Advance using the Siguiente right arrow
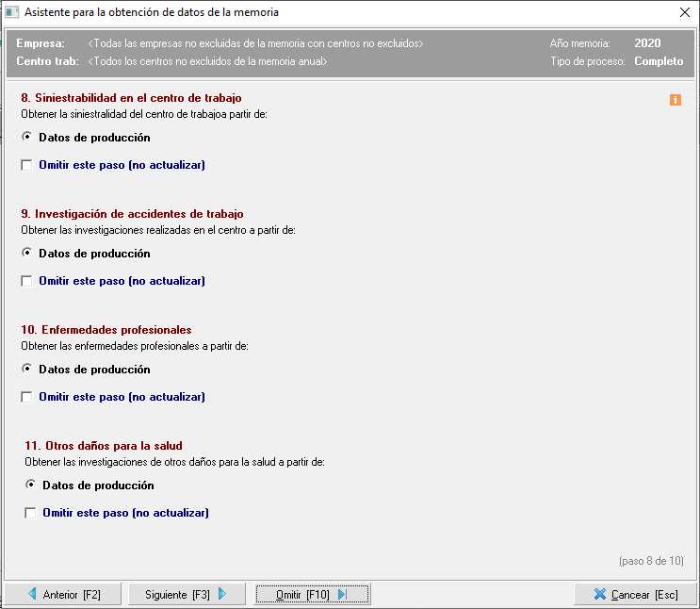The width and height of the screenshot is (700, 609). 222,594
